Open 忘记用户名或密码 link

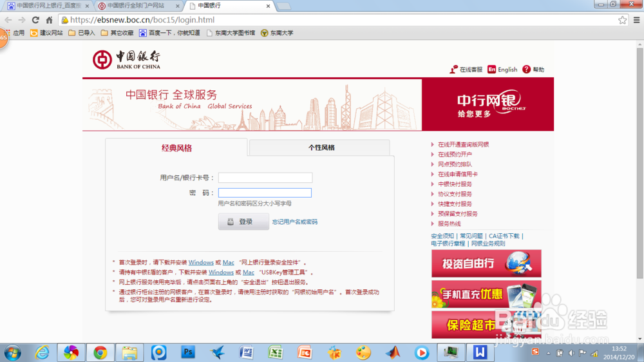[x=294, y=222]
